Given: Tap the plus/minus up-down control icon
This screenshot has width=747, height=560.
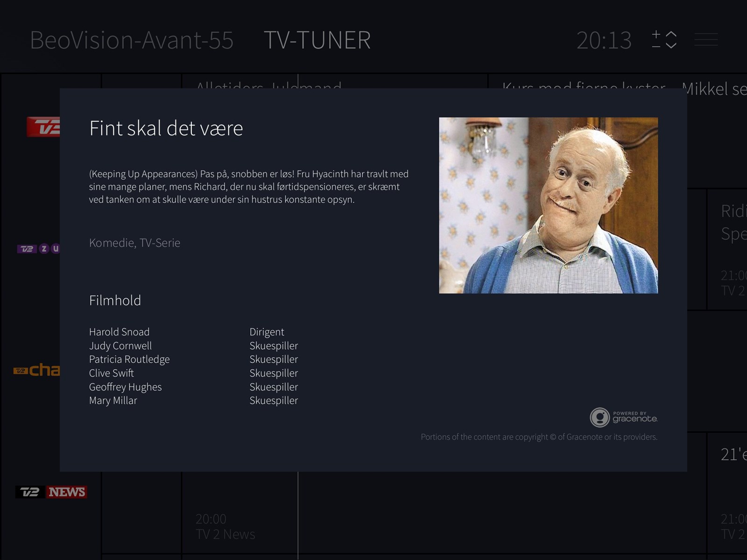Looking at the screenshot, I should point(664,39).
